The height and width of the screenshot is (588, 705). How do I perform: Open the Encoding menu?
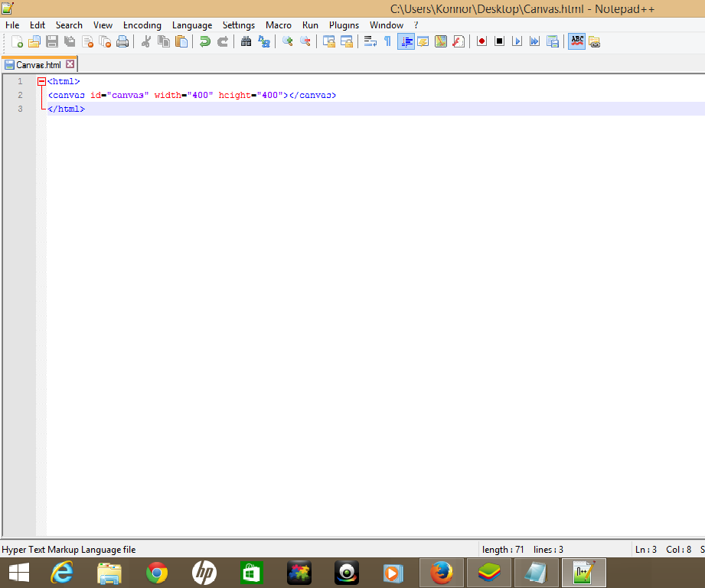point(142,25)
